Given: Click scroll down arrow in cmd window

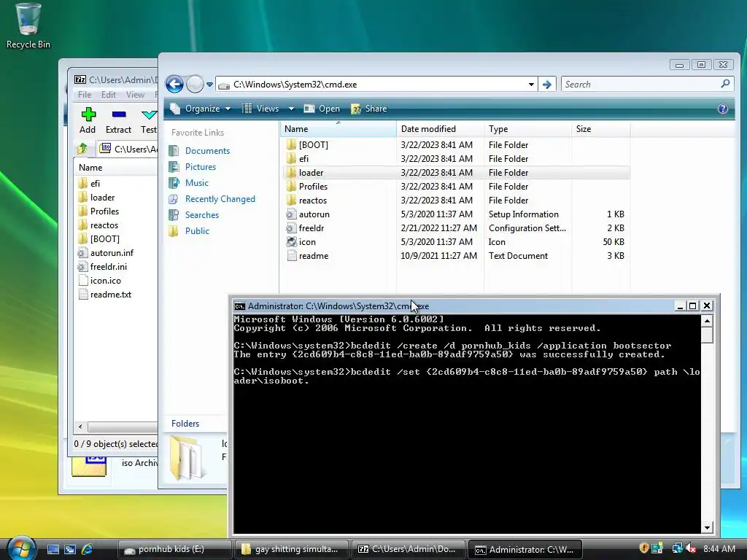Looking at the screenshot, I should (707, 527).
